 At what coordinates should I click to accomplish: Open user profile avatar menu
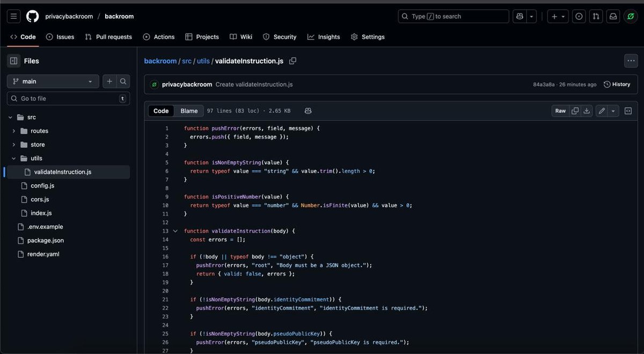tap(631, 16)
